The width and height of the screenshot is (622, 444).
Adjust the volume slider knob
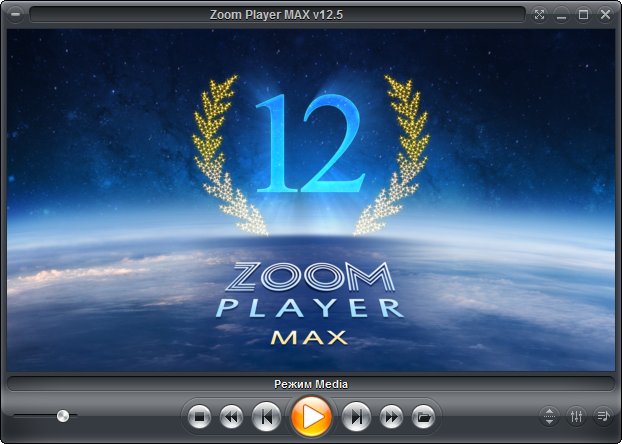pyautogui.click(x=63, y=415)
